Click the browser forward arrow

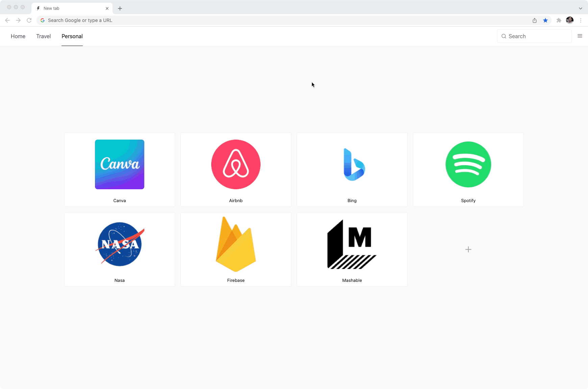click(18, 20)
